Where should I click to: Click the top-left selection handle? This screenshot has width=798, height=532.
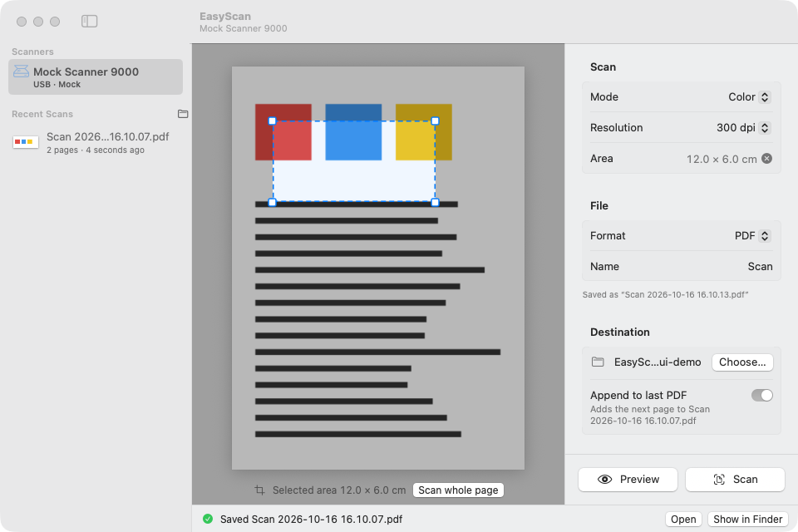pyautogui.click(x=273, y=121)
